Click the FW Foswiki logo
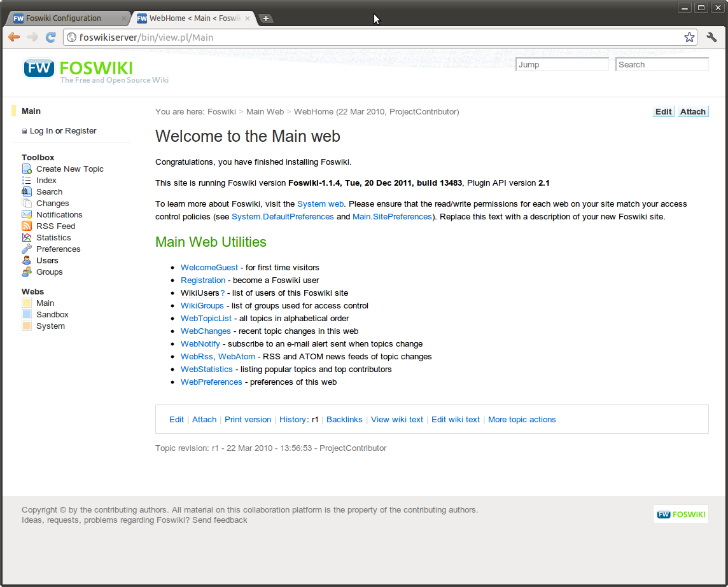 coord(39,68)
